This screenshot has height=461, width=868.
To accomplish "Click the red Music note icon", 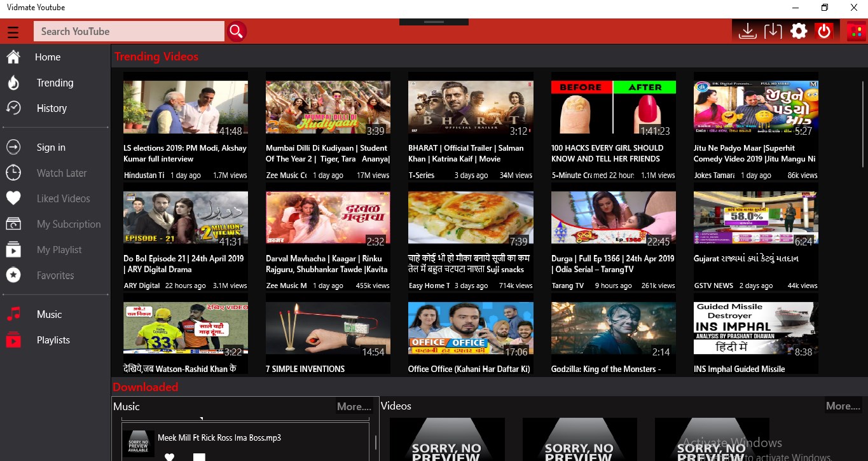I will (13, 314).
